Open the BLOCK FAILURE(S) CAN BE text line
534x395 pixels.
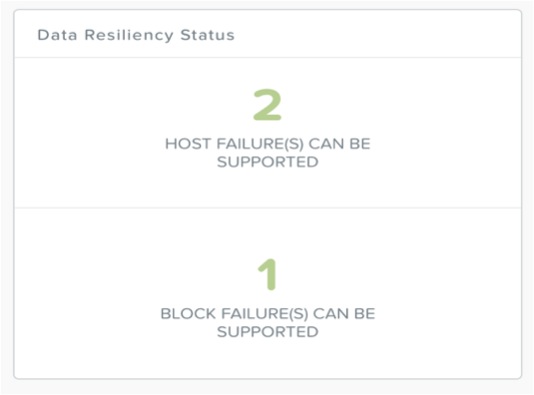point(268,314)
